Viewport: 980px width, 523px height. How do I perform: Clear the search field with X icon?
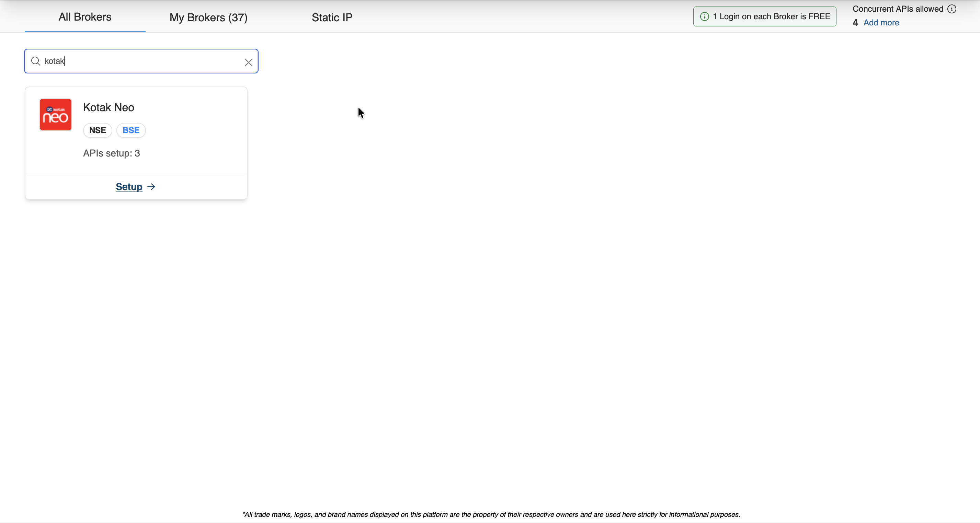(248, 62)
